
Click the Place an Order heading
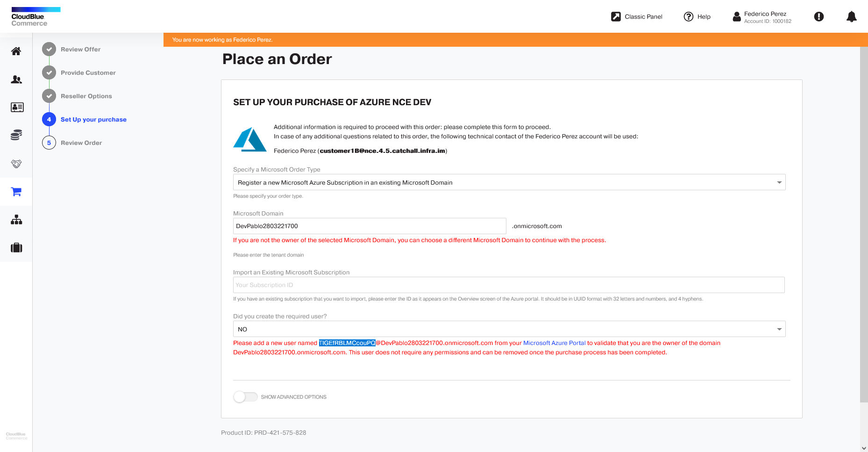[277, 59]
